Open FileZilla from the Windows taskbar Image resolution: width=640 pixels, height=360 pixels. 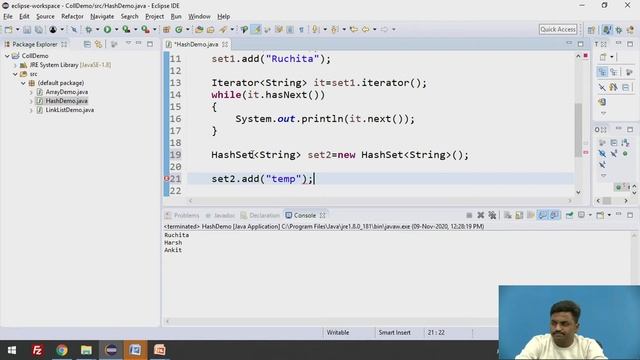click(37, 350)
